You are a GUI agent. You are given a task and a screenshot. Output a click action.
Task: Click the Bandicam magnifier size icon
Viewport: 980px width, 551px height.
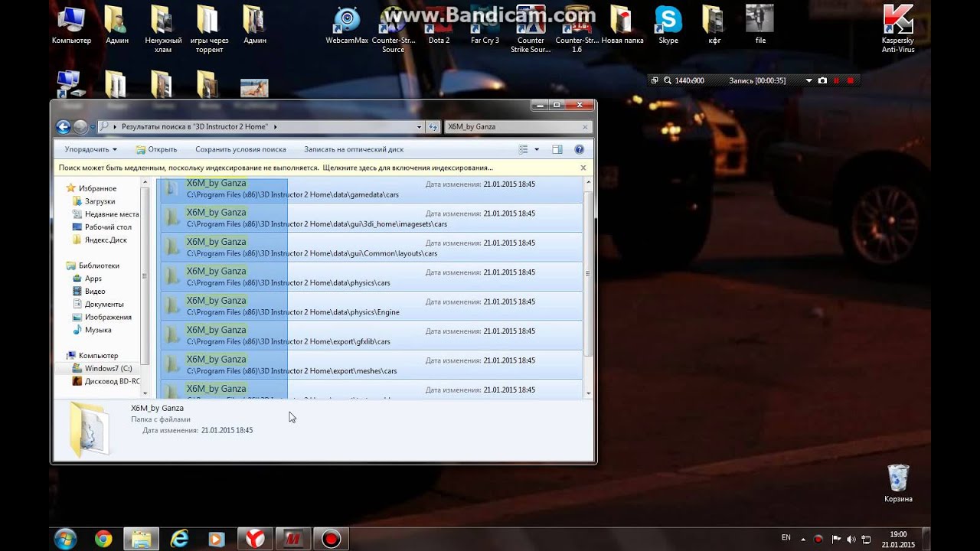click(x=668, y=80)
